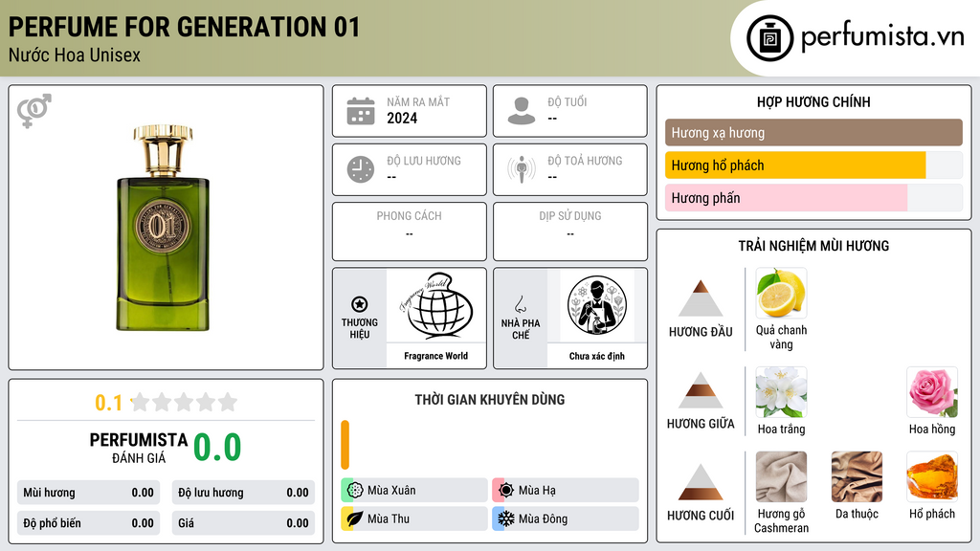Viewport: 980px width, 551px height.
Task: Click the star badge icon above Thương hiệu
Action: [360, 304]
